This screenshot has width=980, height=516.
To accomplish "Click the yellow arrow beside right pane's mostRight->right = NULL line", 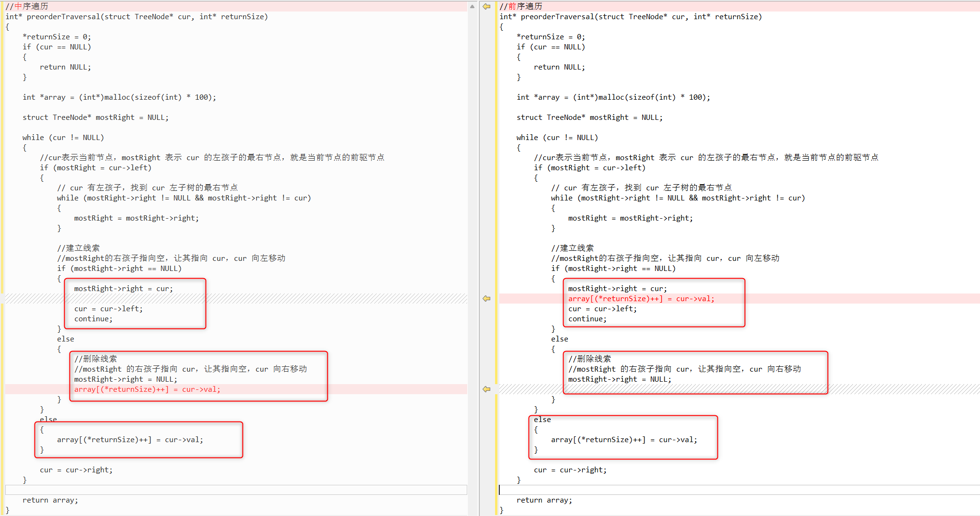I will click(x=486, y=389).
